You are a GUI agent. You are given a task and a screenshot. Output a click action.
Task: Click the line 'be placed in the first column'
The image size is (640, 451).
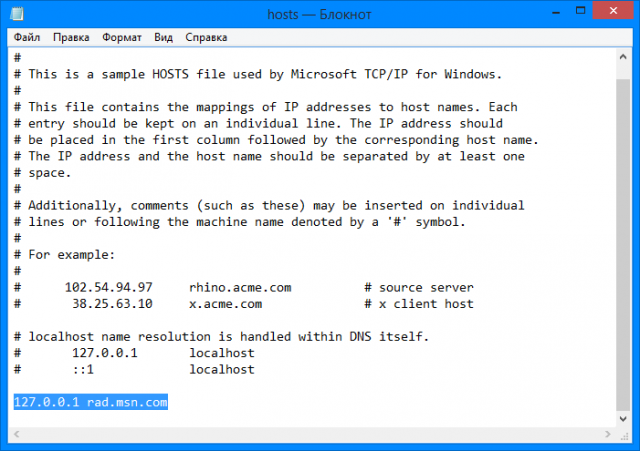click(x=276, y=140)
